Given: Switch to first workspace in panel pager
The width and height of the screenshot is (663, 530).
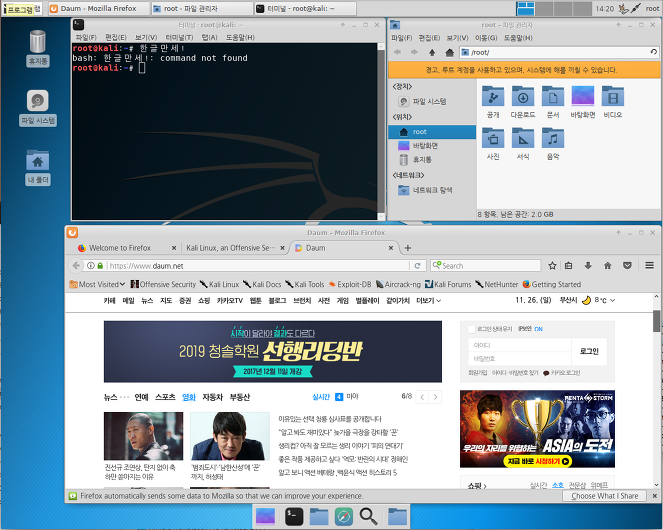Looking at the screenshot, I should pyautogui.click(x=526, y=8).
